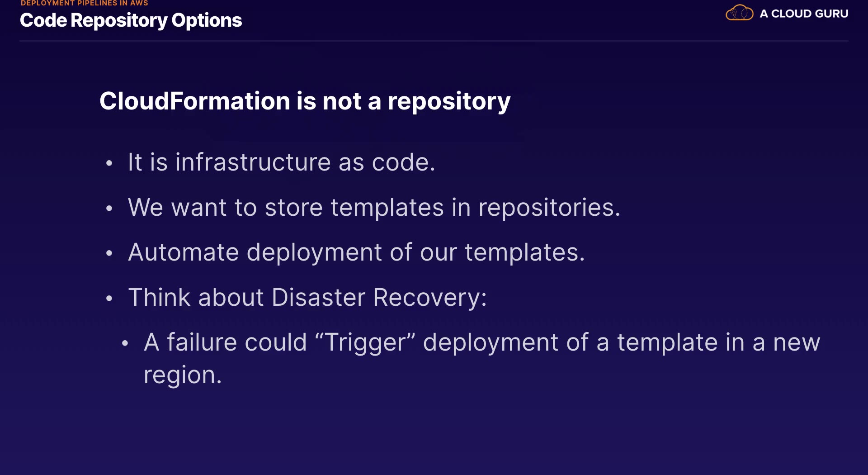868x475 pixels.
Task: Click the bullet dot before "It is infrastructure"
Action: 109,163
